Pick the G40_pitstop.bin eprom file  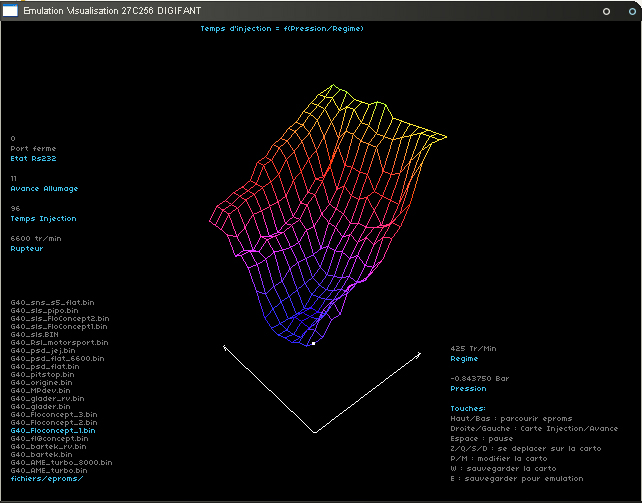click(x=41, y=374)
